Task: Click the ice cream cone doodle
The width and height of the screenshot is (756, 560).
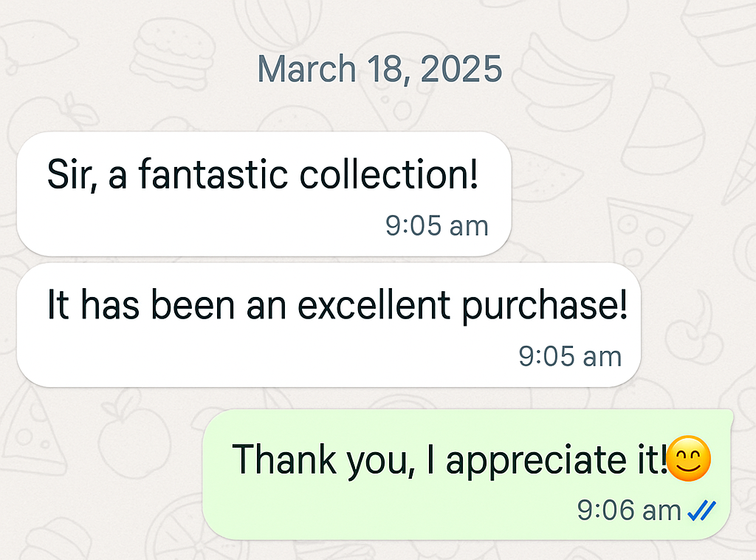Action: click(740, 171)
